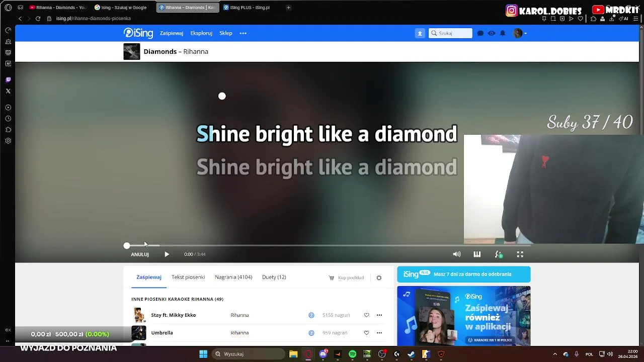Open Discord from the taskbar

click(x=323, y=354)
